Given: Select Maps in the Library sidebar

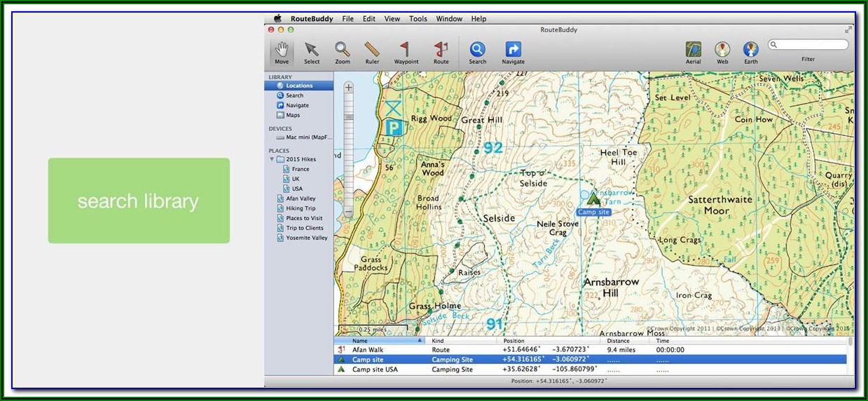Looking at the screenshot, I should (293, 115).
